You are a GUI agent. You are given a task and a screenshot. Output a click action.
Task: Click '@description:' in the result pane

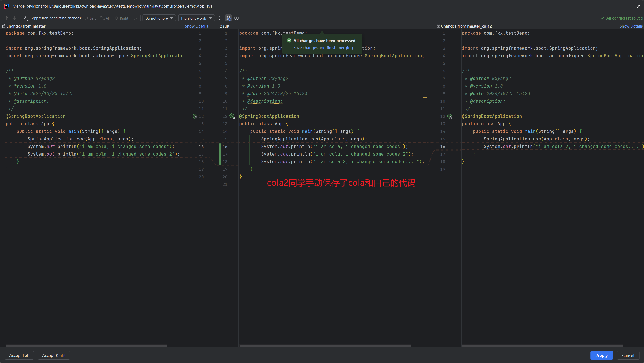click(x=265, y=101)
